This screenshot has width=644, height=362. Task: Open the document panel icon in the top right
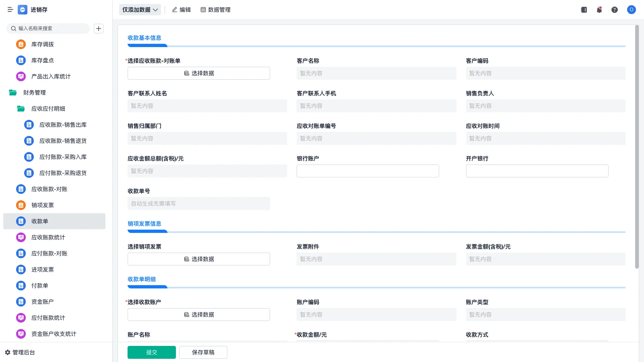[584, 10]
